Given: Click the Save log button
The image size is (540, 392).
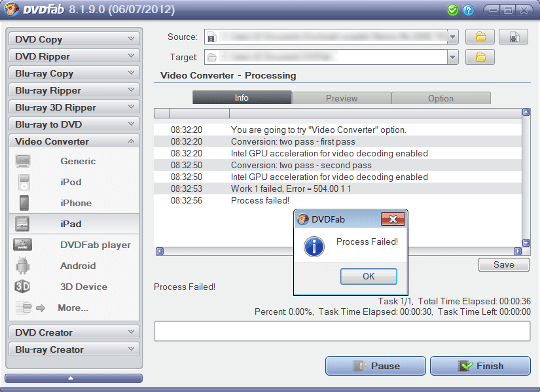Looking at the screenshot, I should tap(503, 265).
